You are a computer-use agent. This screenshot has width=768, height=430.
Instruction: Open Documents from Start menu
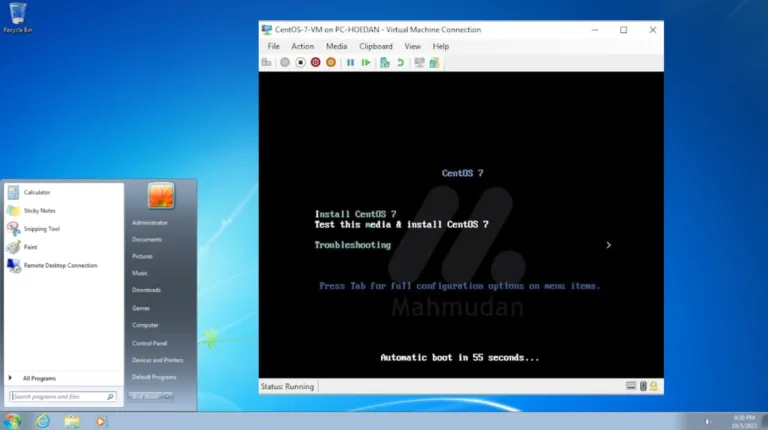point(146,239)
